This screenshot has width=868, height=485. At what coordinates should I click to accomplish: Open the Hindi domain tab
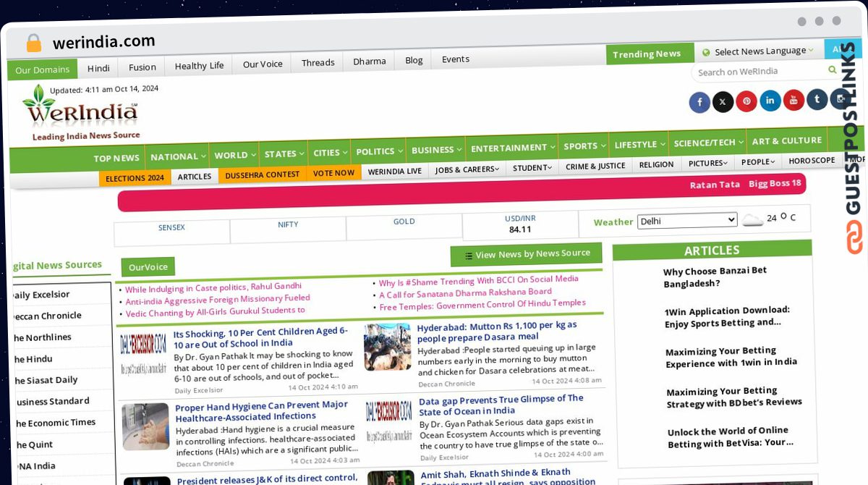pos(98,68)
